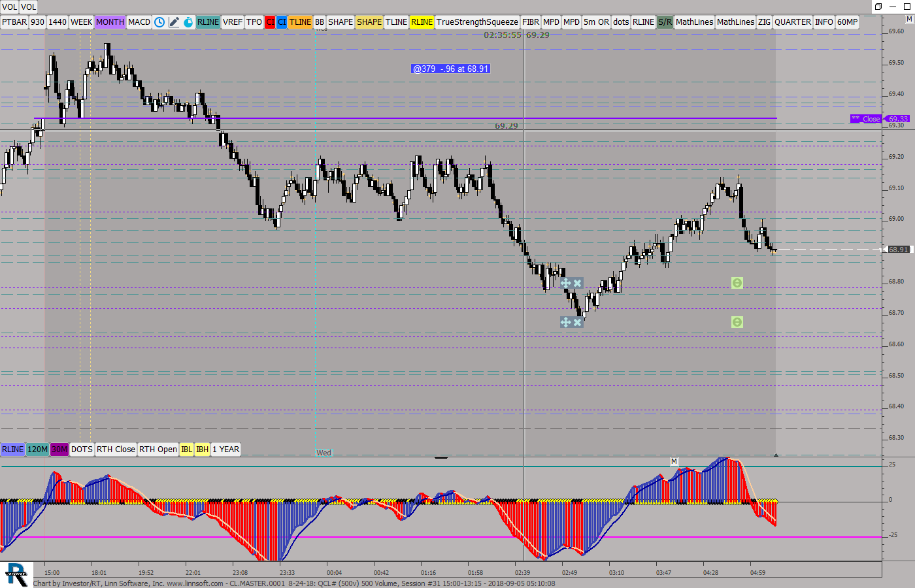Click the RTH Close button
The height and width of the screenshot is (588, 915).
(x=116, y=449)
